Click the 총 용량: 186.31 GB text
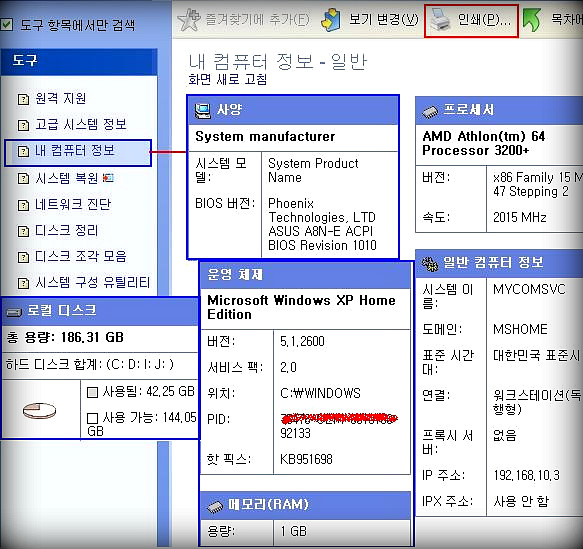583x549 pixels. point(65,338)
